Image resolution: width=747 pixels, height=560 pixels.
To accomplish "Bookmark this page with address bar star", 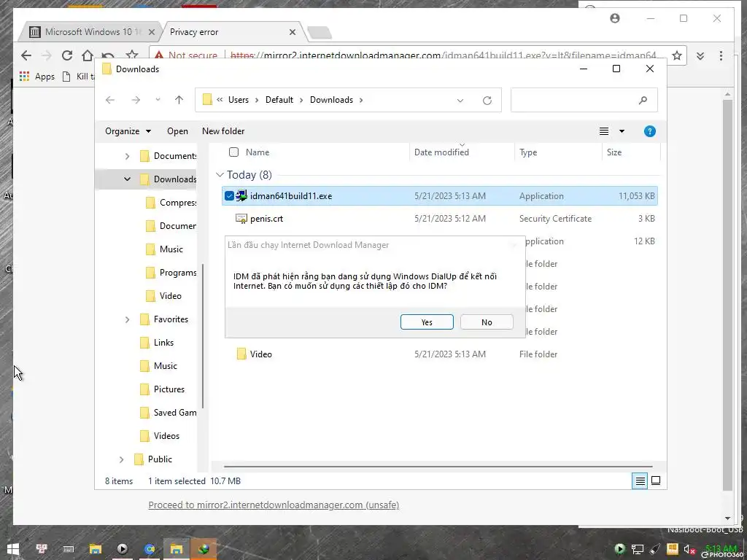I will [x=676, y=55].
